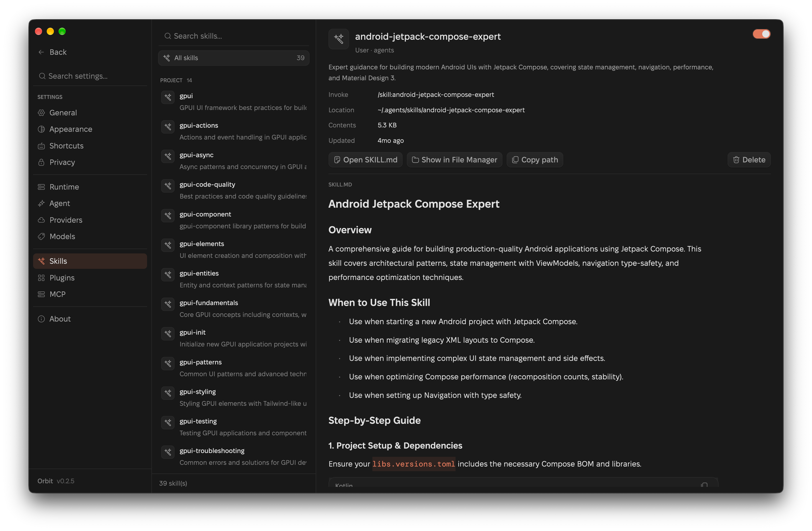Select the Skills settings section
This screenshot has width=812, height=531.
[x=90, y=261]
